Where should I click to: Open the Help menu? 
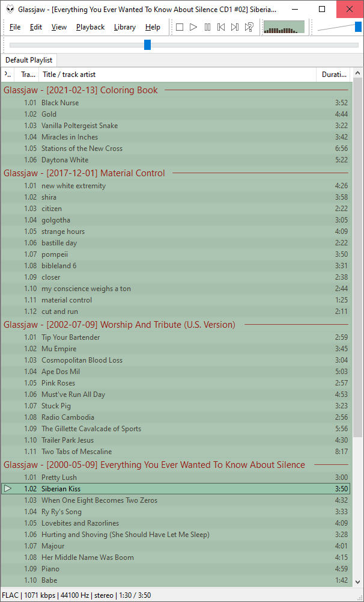pyautogui.click(x=153, y=27)
